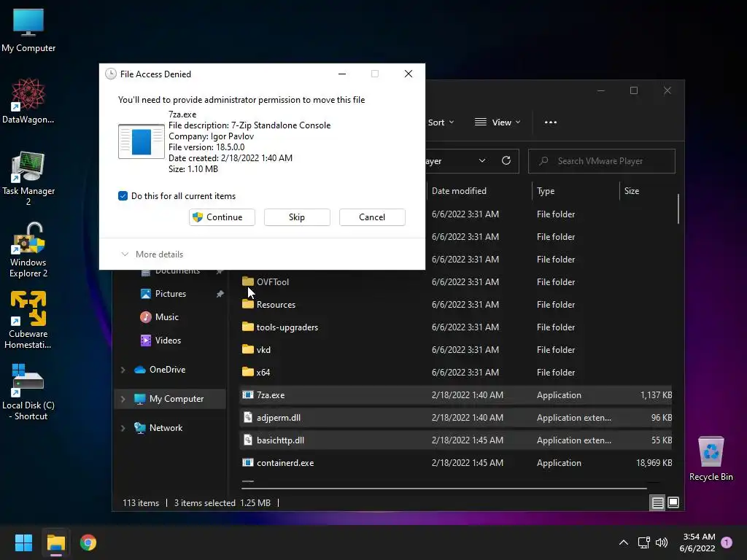Image resolution: width=747 pixels, height=560 pixels.
Task: Open Cubeware Homestation desktop shortcut
Action: tap(28, 320)
